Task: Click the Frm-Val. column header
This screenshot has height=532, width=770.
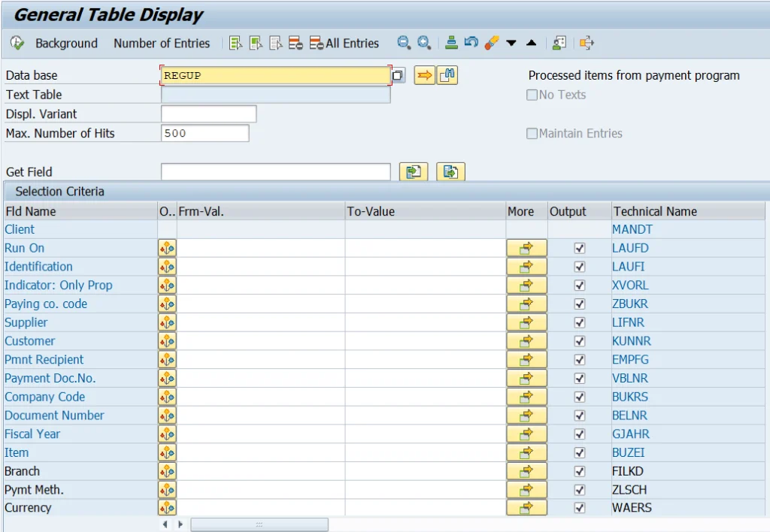Action: coord(261,212)
